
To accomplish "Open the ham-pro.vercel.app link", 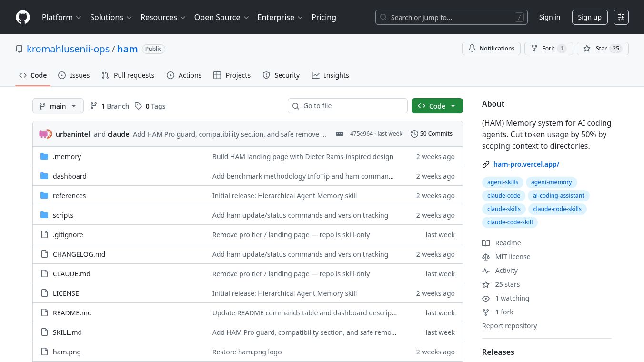I will click(526, 164).
